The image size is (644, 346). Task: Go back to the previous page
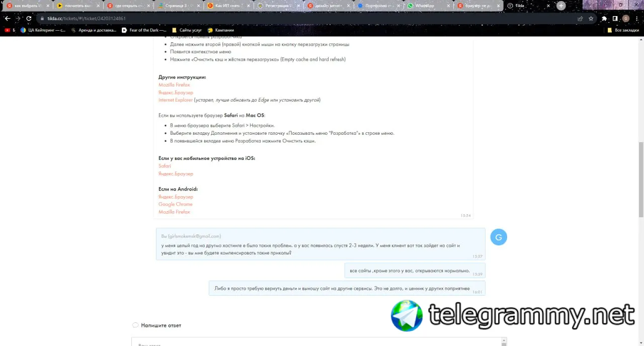[x=8, y=18]
